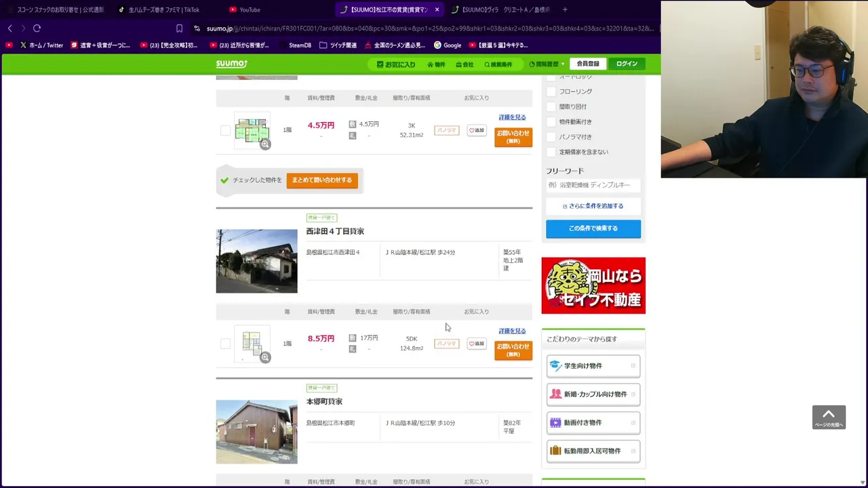The height and width of the screenshot is (488, 868).
Task: Open 転勤用即入居可物件 theme
Action: [x=593, y=451]
